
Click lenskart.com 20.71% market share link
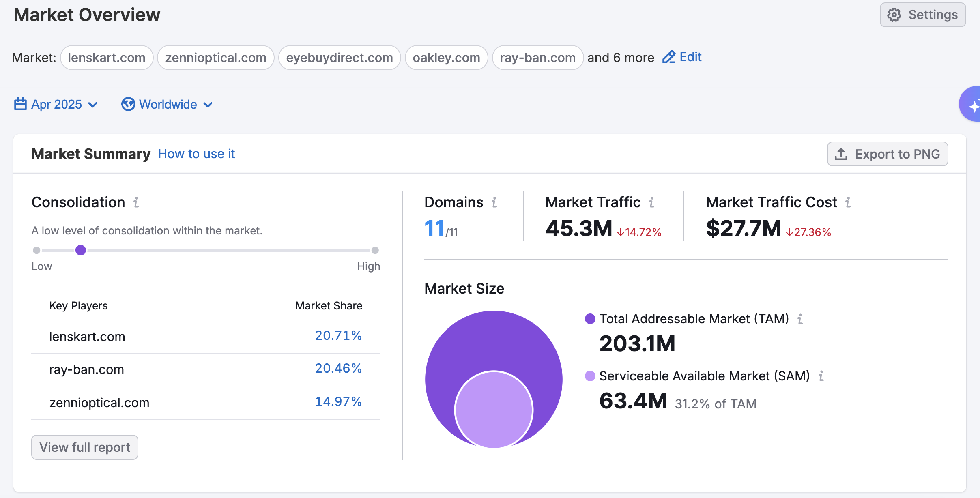point(338,335)
